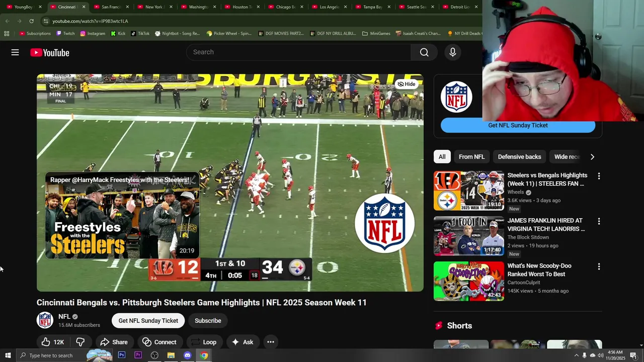The height and width of the screenshot is (362, 644).
Task: Open James Franklin Hired thumbnail
Action: (469, 236)
